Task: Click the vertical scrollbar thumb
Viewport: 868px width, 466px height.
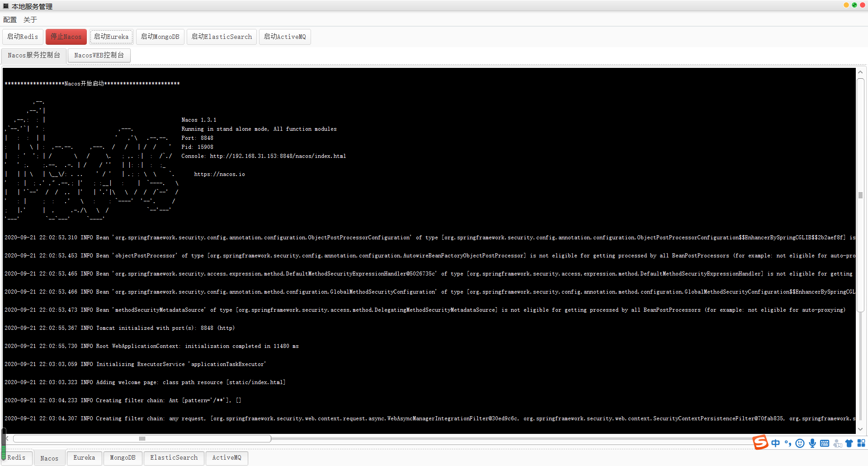Action: coord(861,195)
